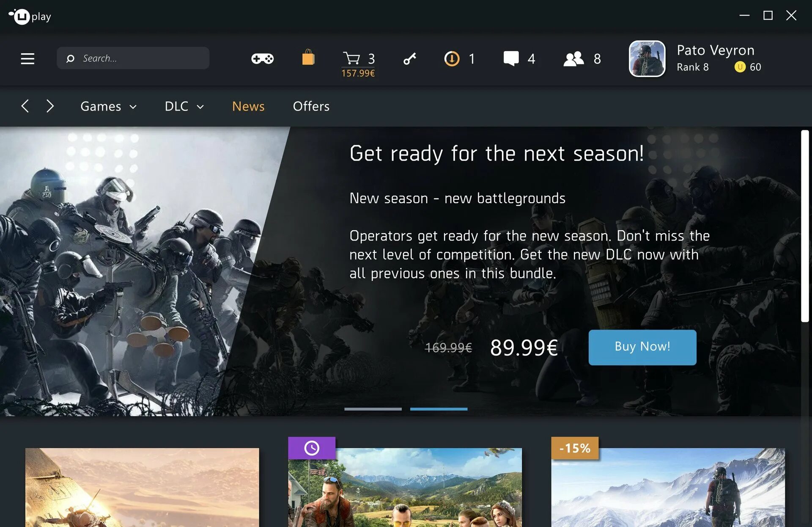The width and height of the screenshot is (812, 527).
Task: Select the Offers tab
Action: 311,106
